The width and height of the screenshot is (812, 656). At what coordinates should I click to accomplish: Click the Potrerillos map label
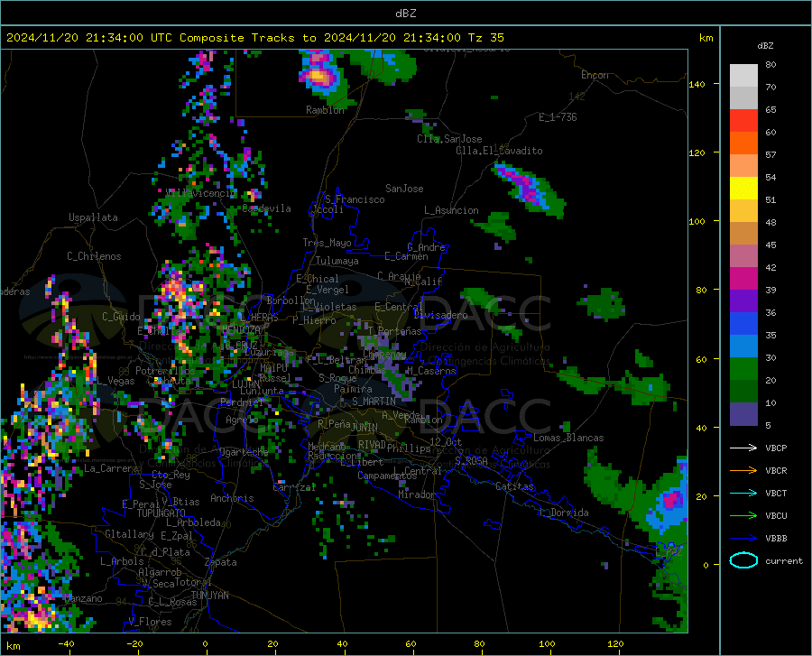(x=165, y=371)
